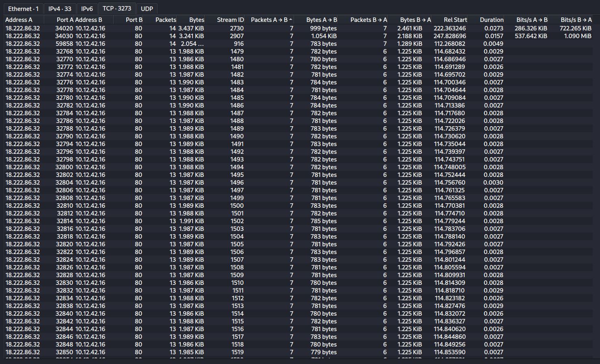Click Stream ID cell 1480

pos(237,59)
